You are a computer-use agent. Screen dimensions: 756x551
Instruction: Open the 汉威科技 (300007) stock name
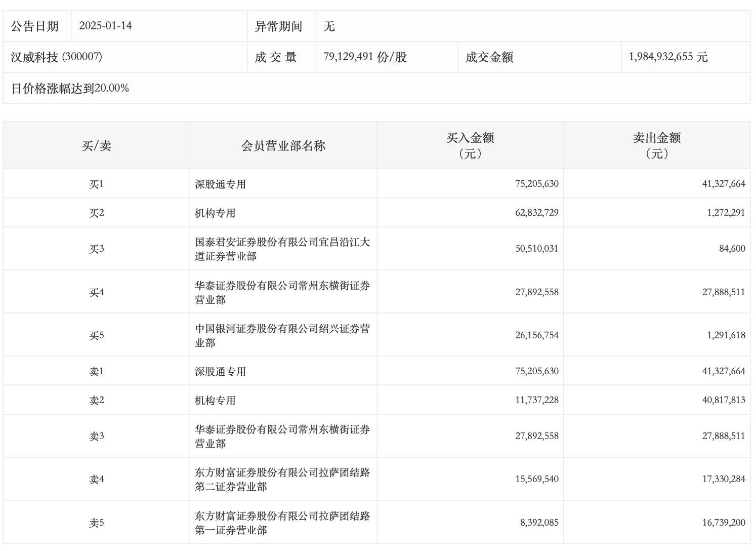point(57,57)
